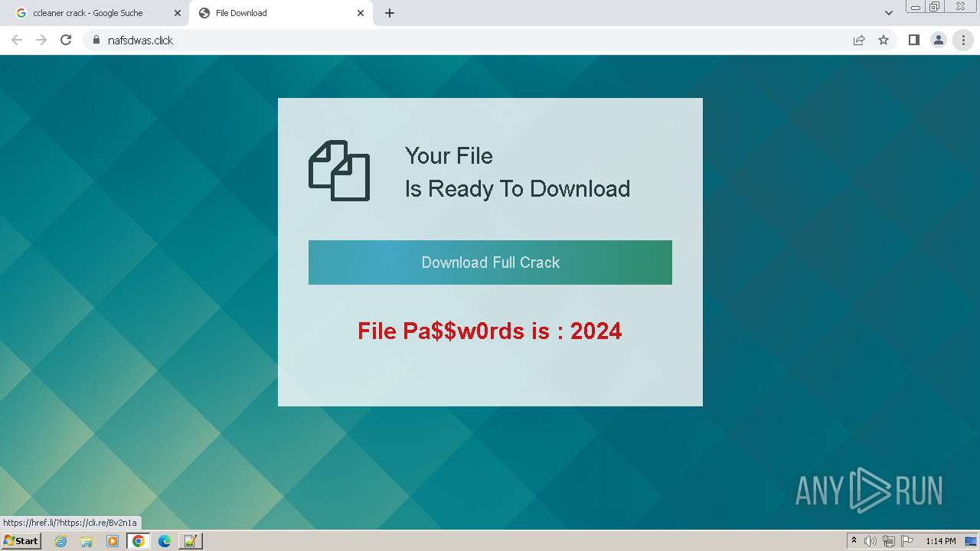The height and width of the screenshot is (551, 980).
Task: Share this page icon
Action: click(x=859, y=40)
